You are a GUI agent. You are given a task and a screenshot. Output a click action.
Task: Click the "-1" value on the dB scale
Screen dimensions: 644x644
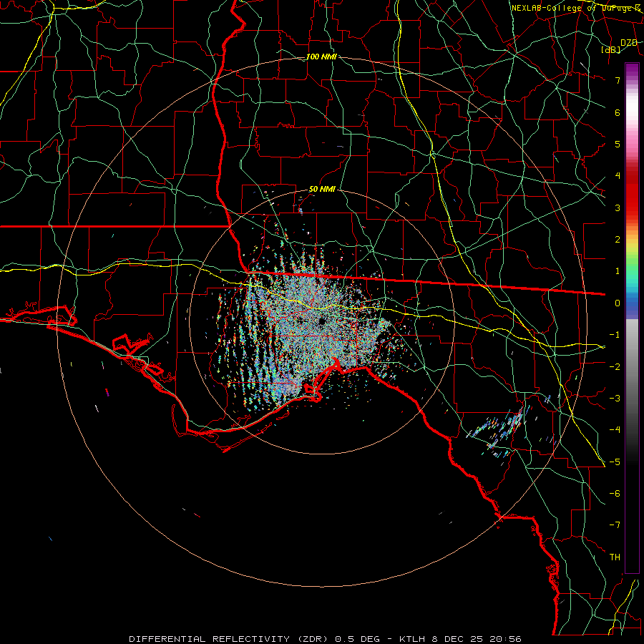615,335
